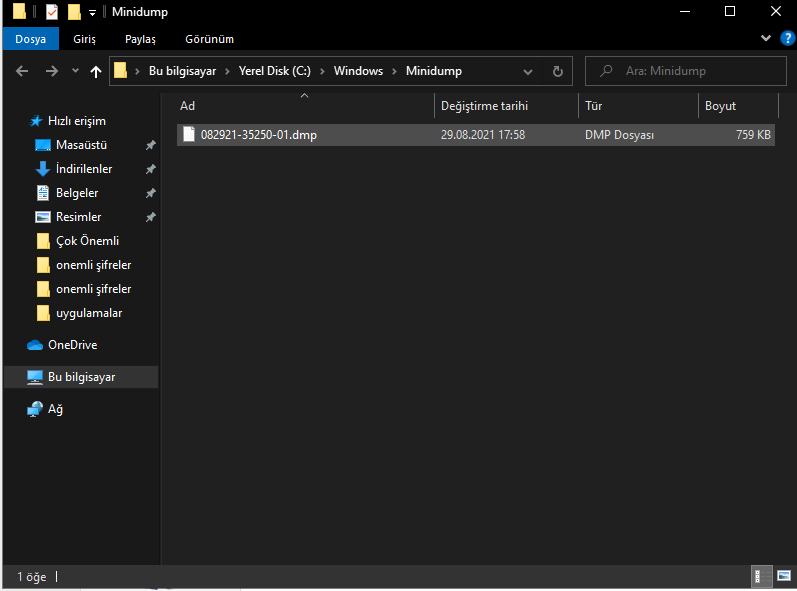Open Resimler in the sidebar
Image resolution: width=797 pixels, height=591 pixels.
point(78,217)
